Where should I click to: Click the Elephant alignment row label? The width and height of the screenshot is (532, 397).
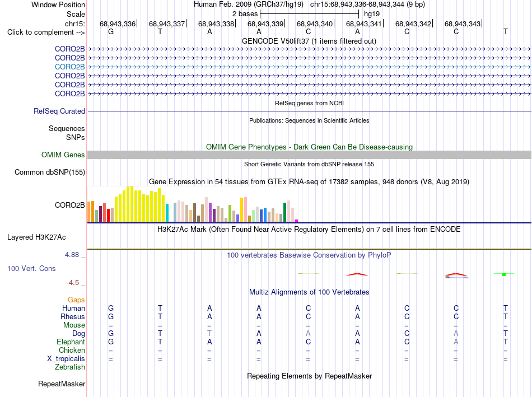click(71, 342)
